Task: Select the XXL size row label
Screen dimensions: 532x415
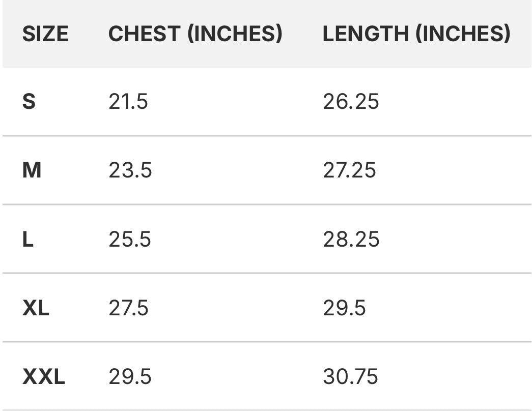Action: point(44,377)
